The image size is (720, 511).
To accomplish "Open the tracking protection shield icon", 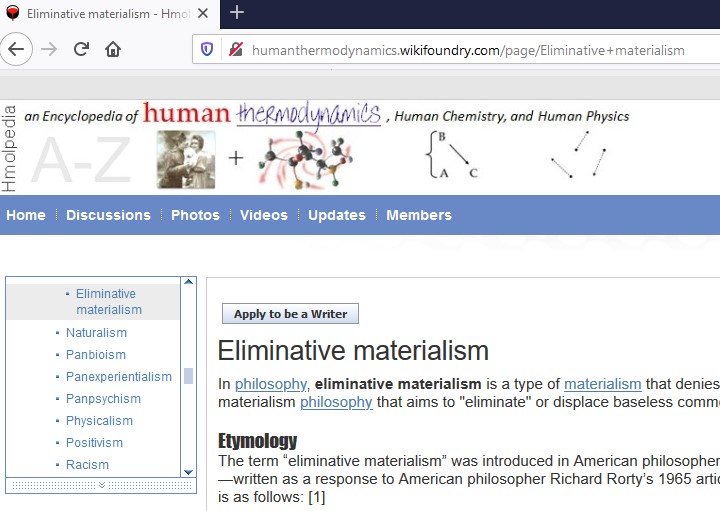I will pos(207,49).
